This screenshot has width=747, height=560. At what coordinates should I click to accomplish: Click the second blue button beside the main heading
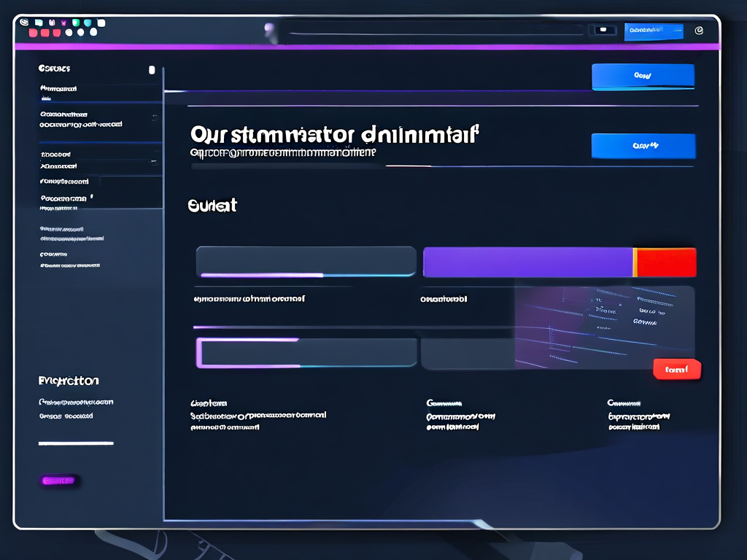[643, 146]
